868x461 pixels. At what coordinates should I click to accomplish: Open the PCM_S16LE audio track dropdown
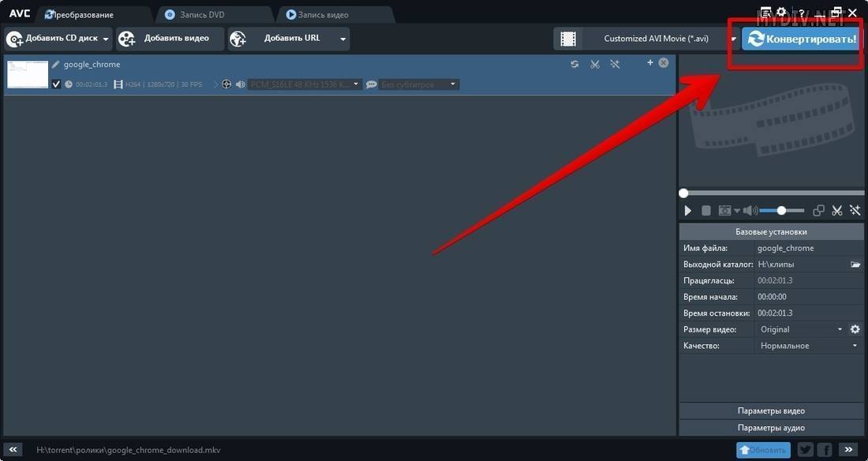click(305, 84)
